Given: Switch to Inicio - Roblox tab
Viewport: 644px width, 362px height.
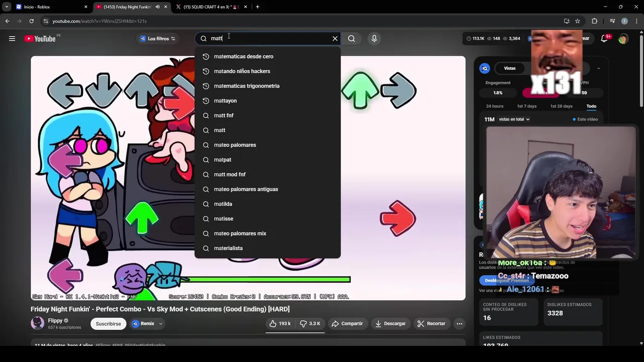Looking at the screenshot, I should coord(52,7).
